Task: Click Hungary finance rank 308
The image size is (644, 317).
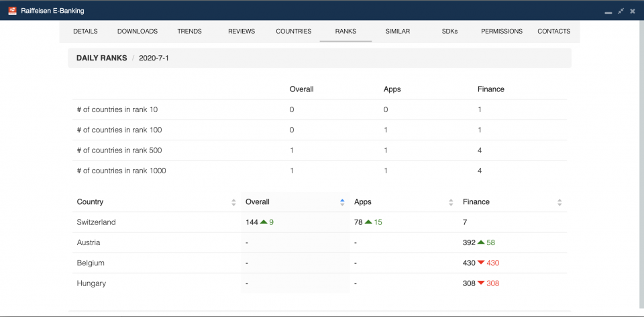Action: (x=469, y=283)
